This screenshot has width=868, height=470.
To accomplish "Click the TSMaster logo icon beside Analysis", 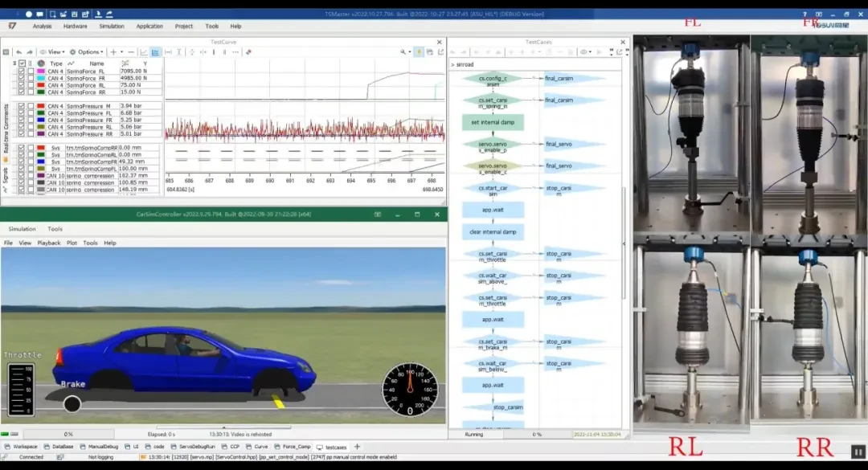I will pos(12,26).
